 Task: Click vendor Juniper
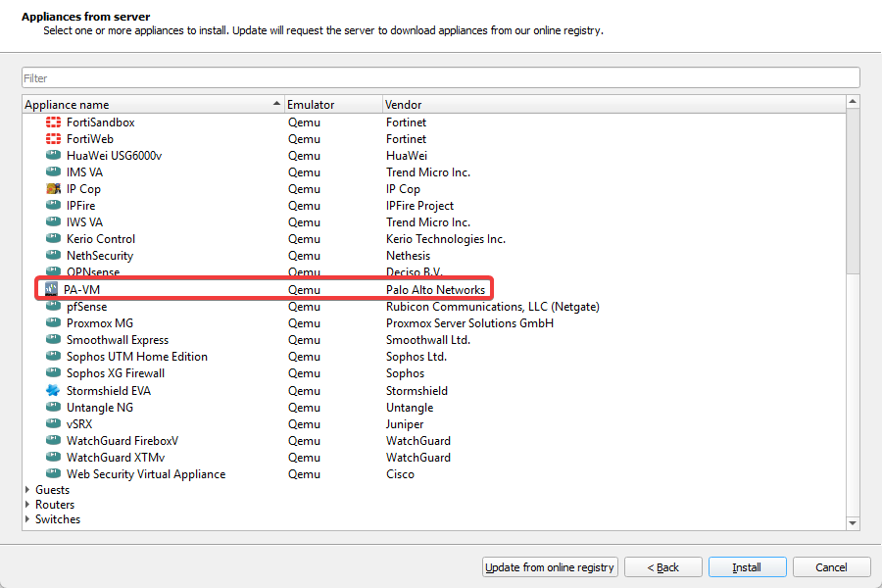point(405,424)
